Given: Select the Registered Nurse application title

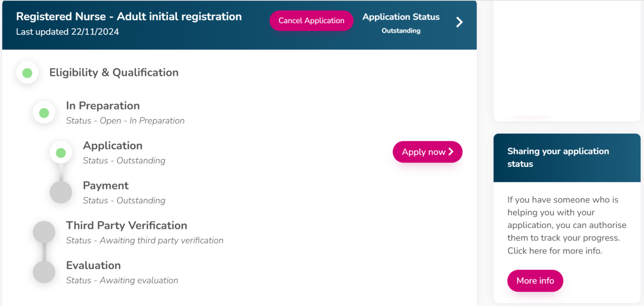Looking at the screenshot, I should pyautogui.click(x=129, y=16).
